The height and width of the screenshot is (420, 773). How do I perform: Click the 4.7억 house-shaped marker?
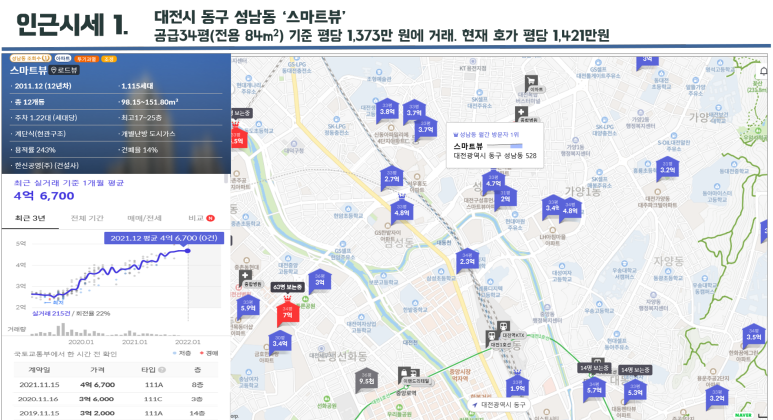click(x=493, y=183)
